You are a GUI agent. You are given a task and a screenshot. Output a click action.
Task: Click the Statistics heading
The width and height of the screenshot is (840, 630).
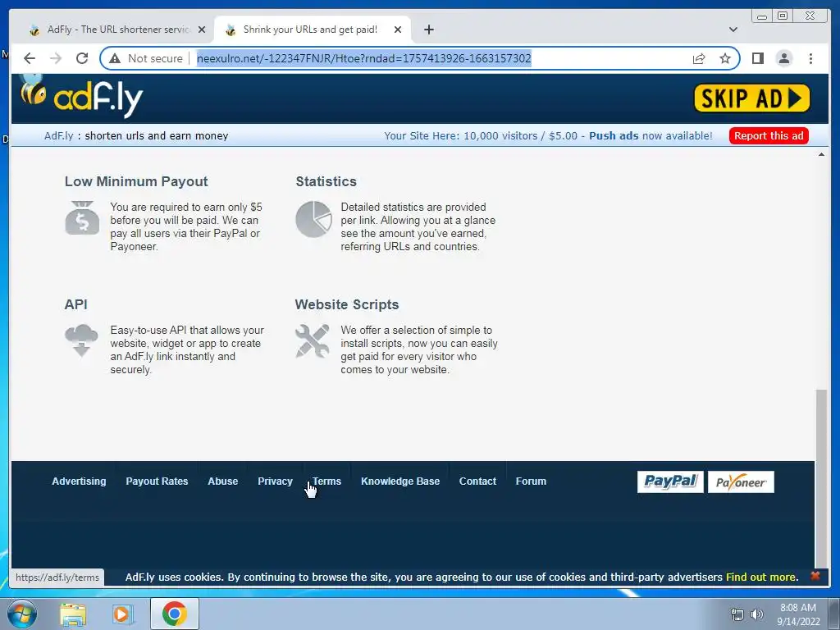pos(326,181)
